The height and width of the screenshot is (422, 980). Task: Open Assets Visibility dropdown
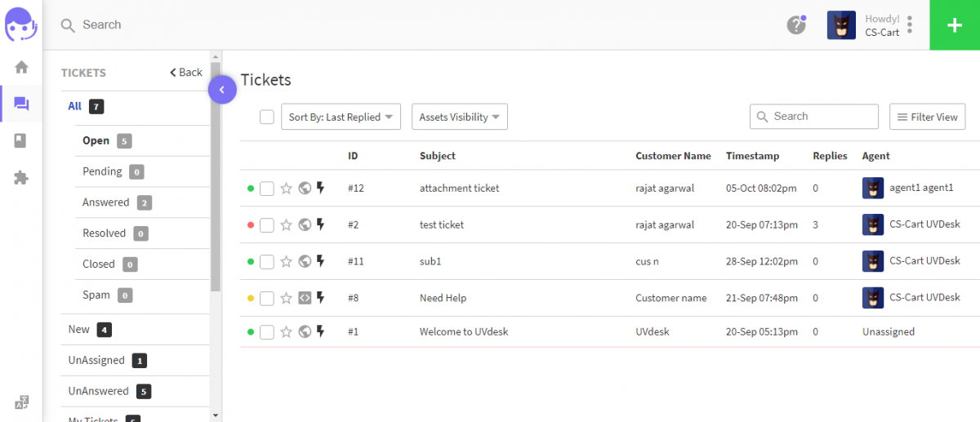point(460,117)
